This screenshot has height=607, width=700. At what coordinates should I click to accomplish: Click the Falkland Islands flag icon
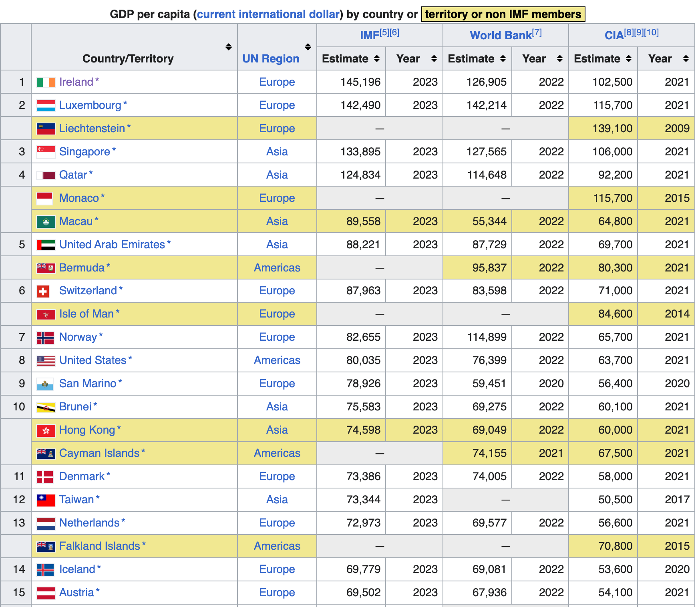[46, 547]
